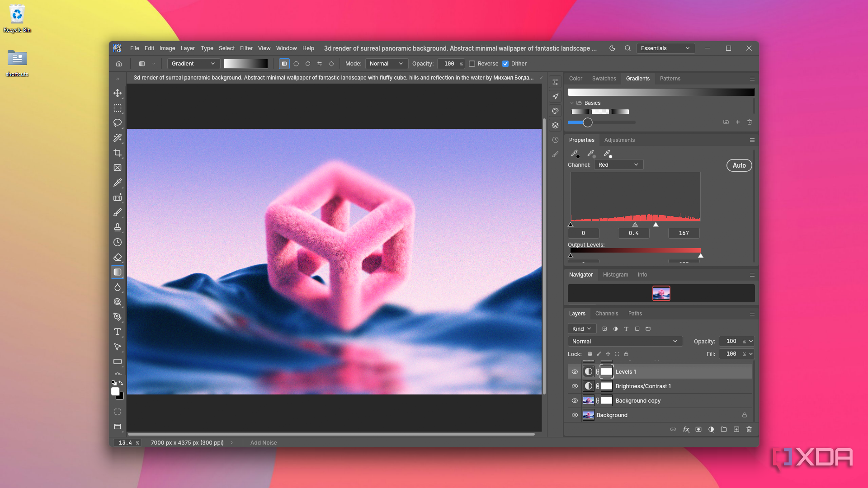Create a new group folder icon in Layers
The height and width of the screenshot is (488, 868).
[724, 429]
